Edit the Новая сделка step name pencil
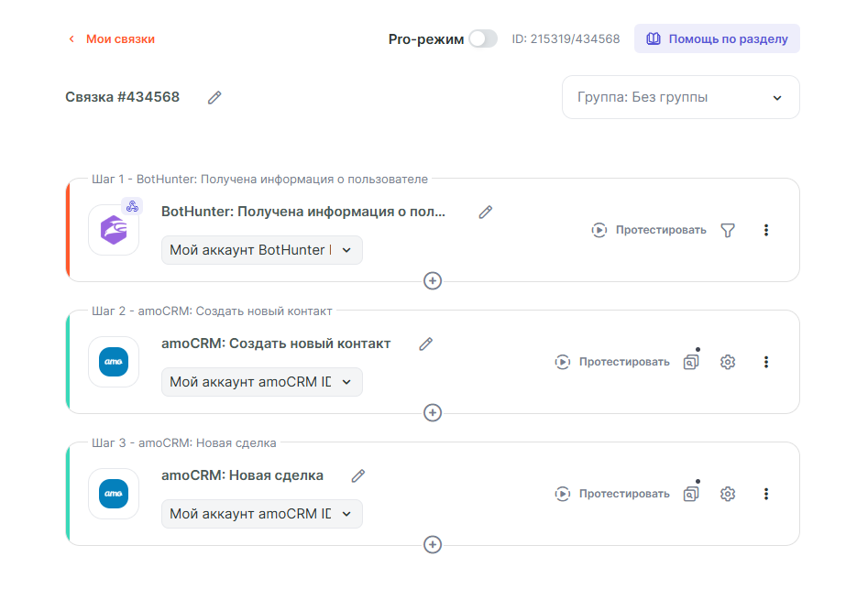 pos(358,475)
